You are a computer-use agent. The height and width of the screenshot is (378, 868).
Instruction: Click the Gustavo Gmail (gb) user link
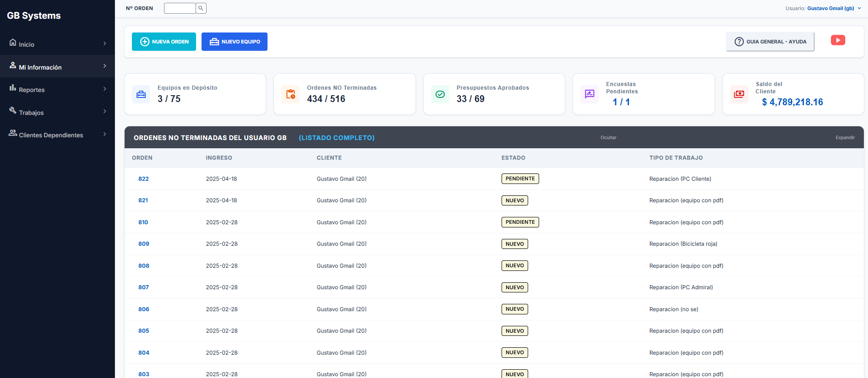coord(830,8)
